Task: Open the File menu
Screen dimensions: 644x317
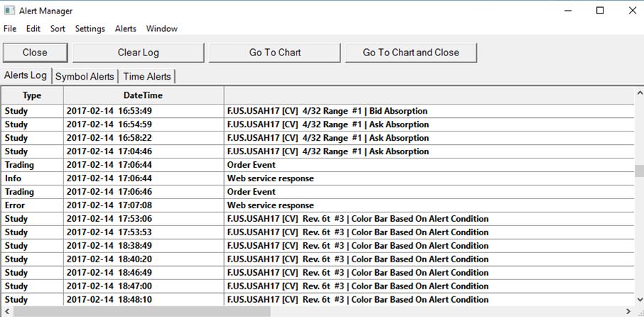Action: (x=9, y=29)
